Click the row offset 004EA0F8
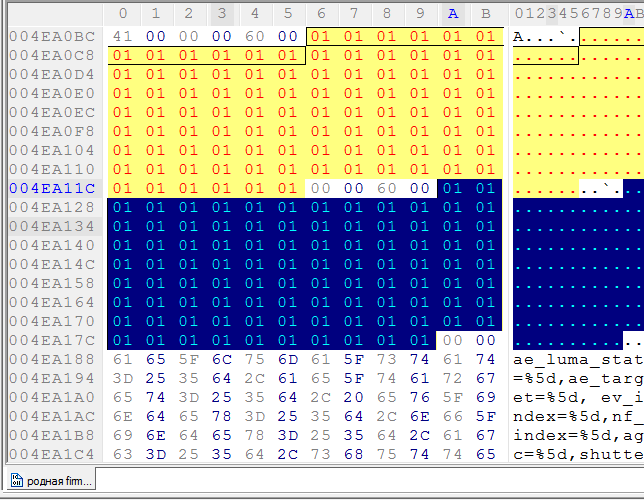Viewport: 644px width, 500px height. click(x=51, y=131)
